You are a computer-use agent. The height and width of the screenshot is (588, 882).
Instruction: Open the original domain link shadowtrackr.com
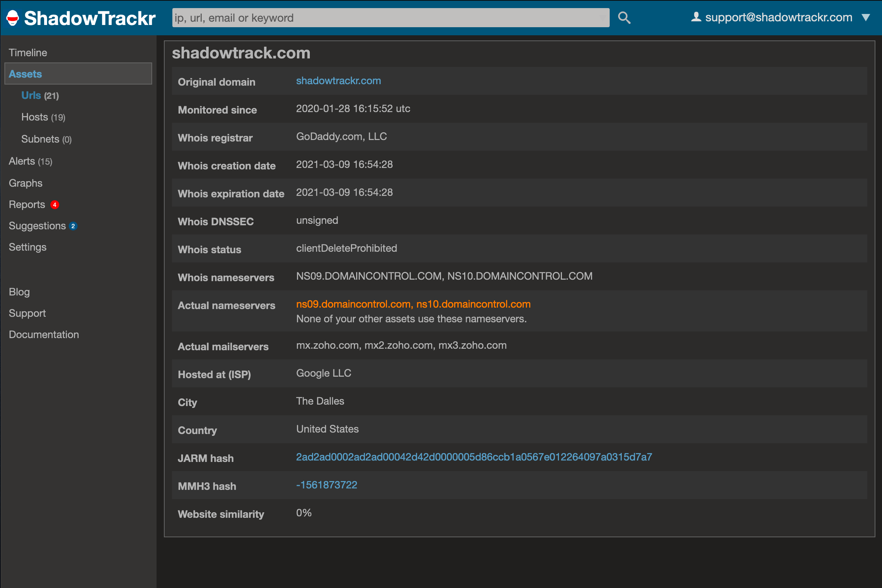click(338, 80)
